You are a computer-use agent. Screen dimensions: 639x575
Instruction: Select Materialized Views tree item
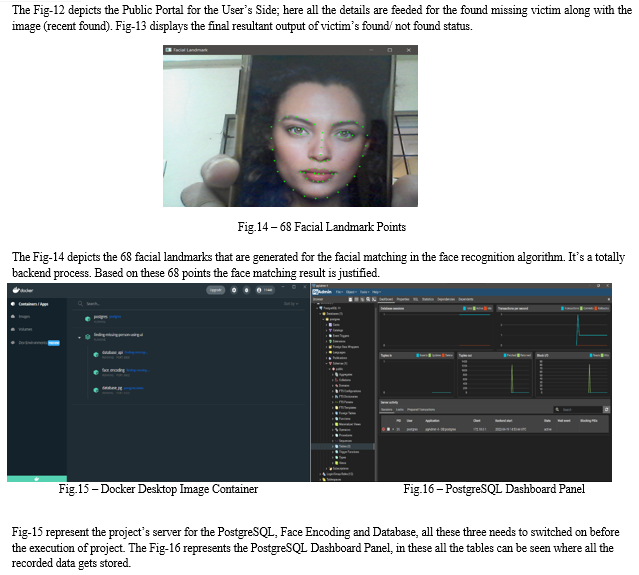tap(350, 424)
